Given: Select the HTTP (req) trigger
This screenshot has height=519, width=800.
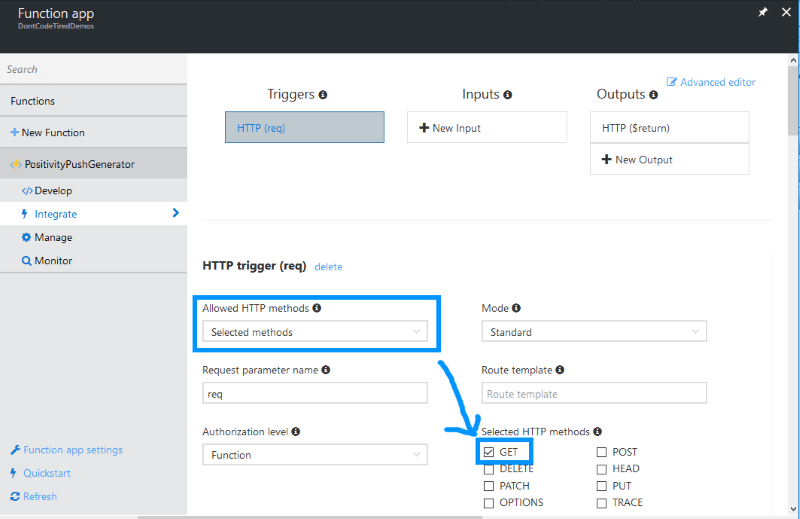Looking at the screenshot, I should (305, 127).
